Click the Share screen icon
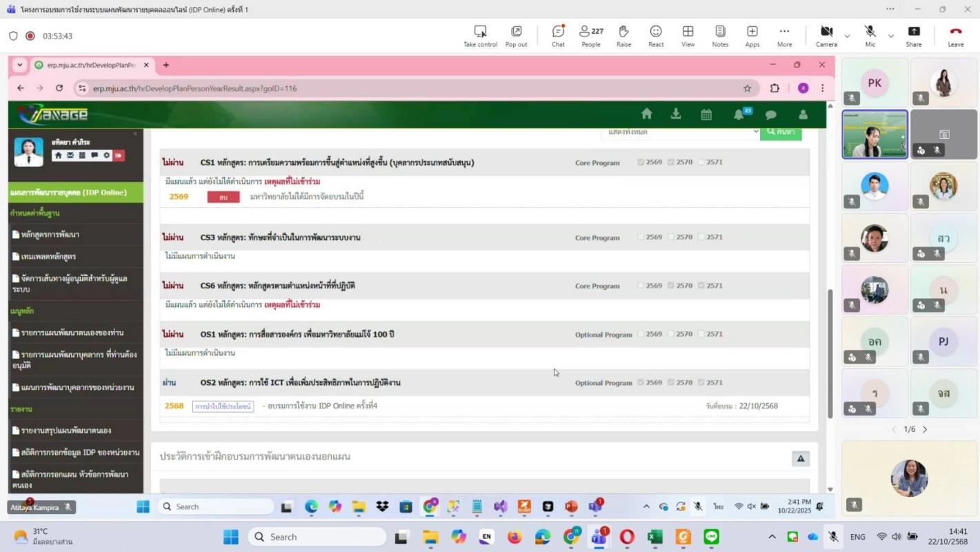980x552 pixels. (914, 36)
